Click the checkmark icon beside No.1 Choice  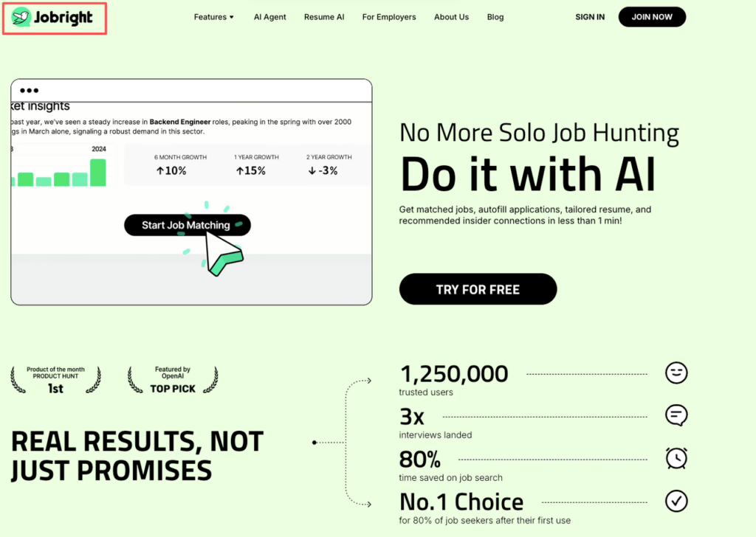[x=676, y=502]
